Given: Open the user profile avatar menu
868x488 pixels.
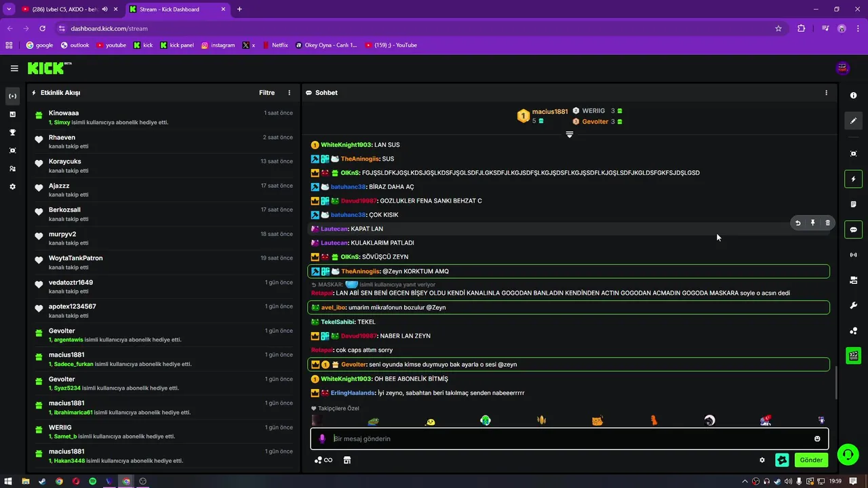Looking at the screenshot, I should pyautogui.click(x=843, y=68).
